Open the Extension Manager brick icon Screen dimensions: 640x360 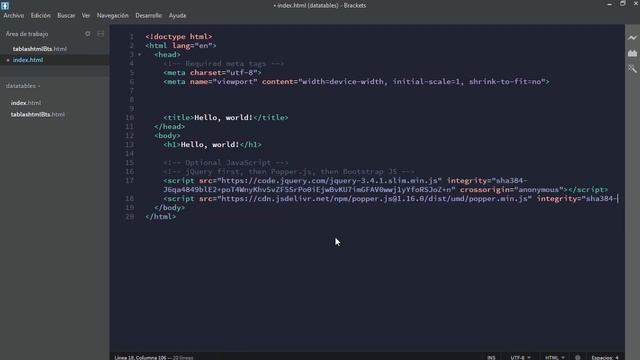pos(632,53)
